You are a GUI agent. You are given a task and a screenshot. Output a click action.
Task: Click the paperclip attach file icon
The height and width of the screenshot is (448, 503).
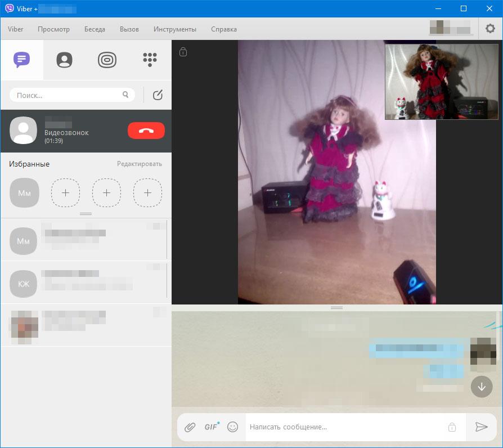point(190,427)
